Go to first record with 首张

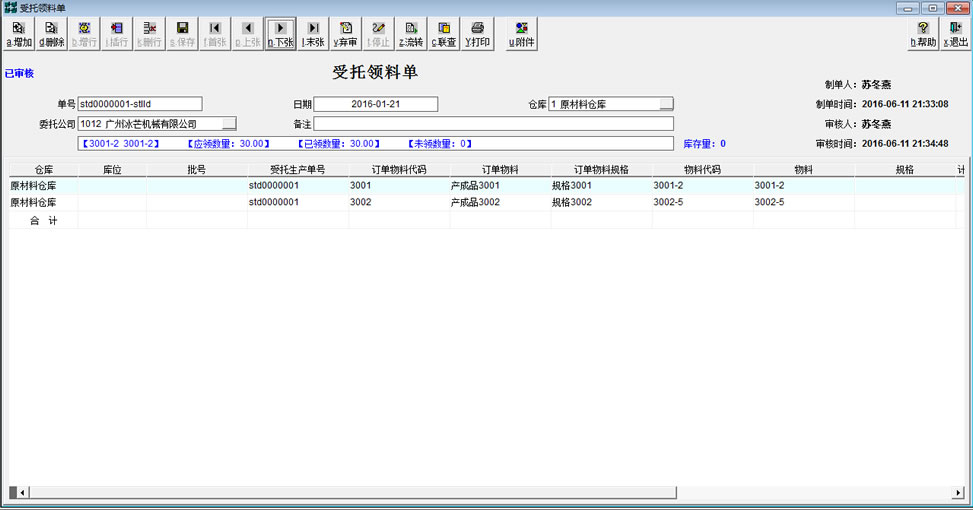215,34
